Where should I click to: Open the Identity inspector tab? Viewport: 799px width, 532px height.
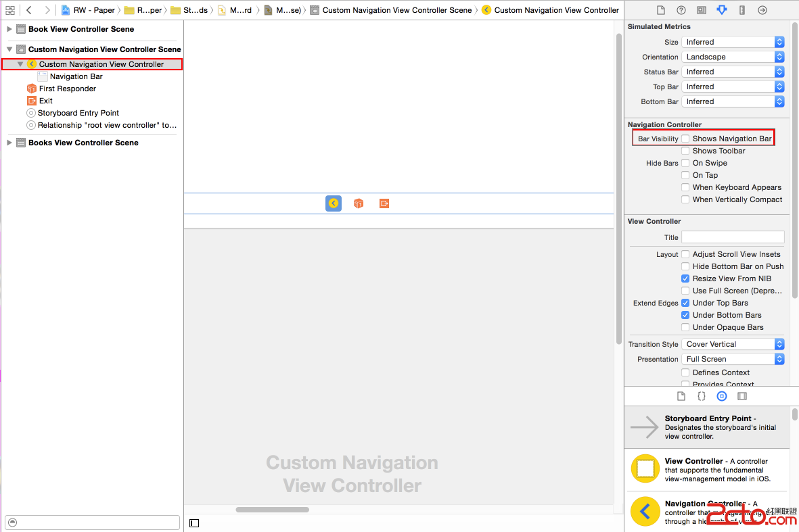702,10
